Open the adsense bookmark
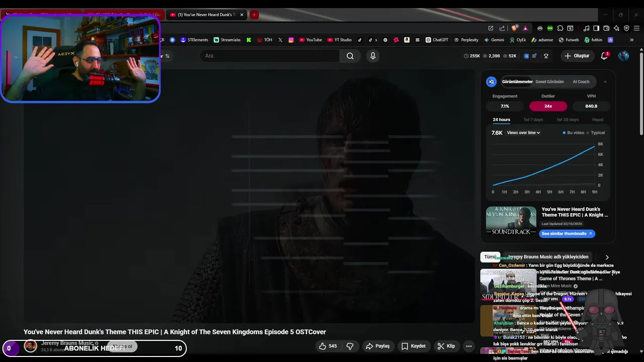 click(x=542, y=40)
